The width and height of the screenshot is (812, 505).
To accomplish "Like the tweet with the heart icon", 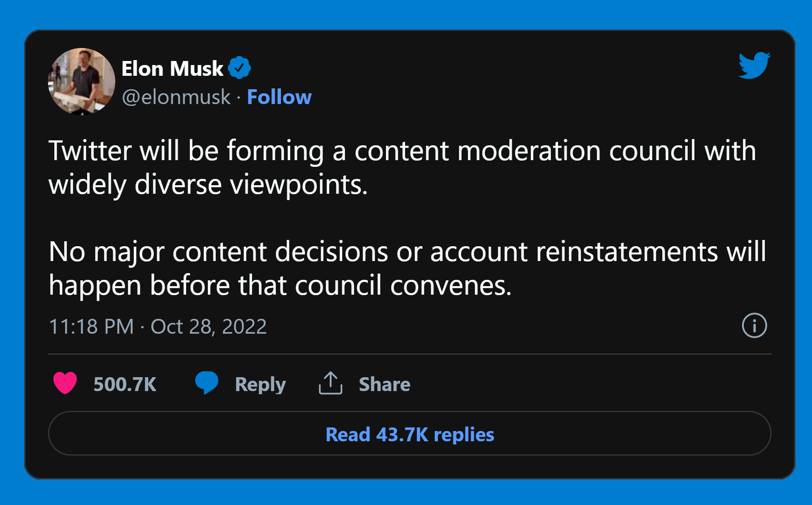I will (65, 383).
